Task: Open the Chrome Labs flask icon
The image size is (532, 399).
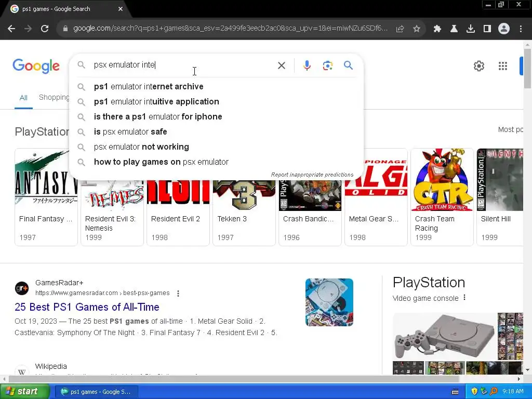Action: pyautogui.click(x=454, y=29)
